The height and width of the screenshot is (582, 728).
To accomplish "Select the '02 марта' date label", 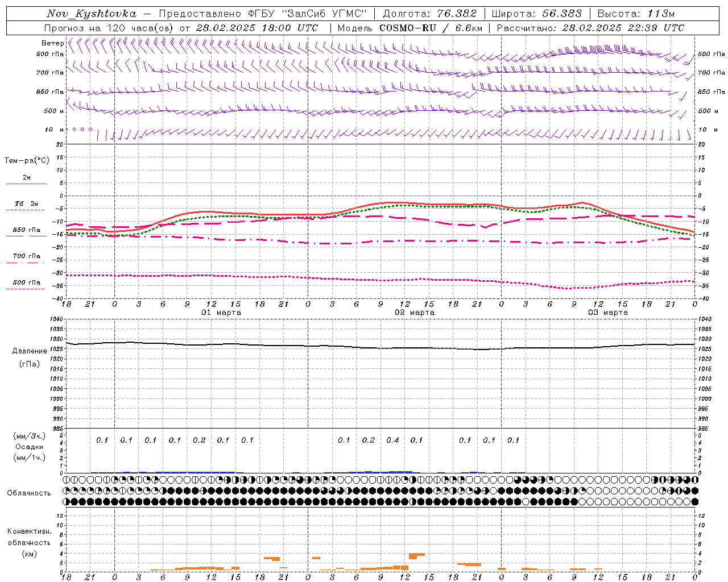I will [x=415, y=313].
